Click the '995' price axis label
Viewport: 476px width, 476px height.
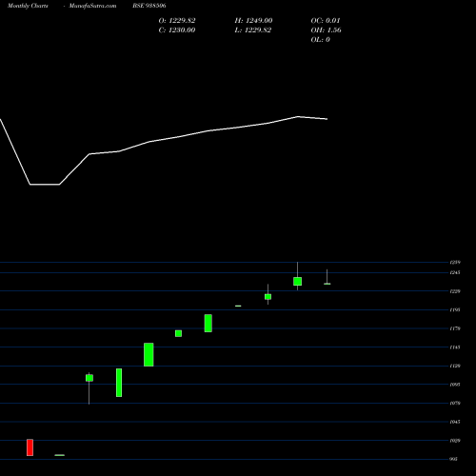pyautogui.click(x=454, y=459)
